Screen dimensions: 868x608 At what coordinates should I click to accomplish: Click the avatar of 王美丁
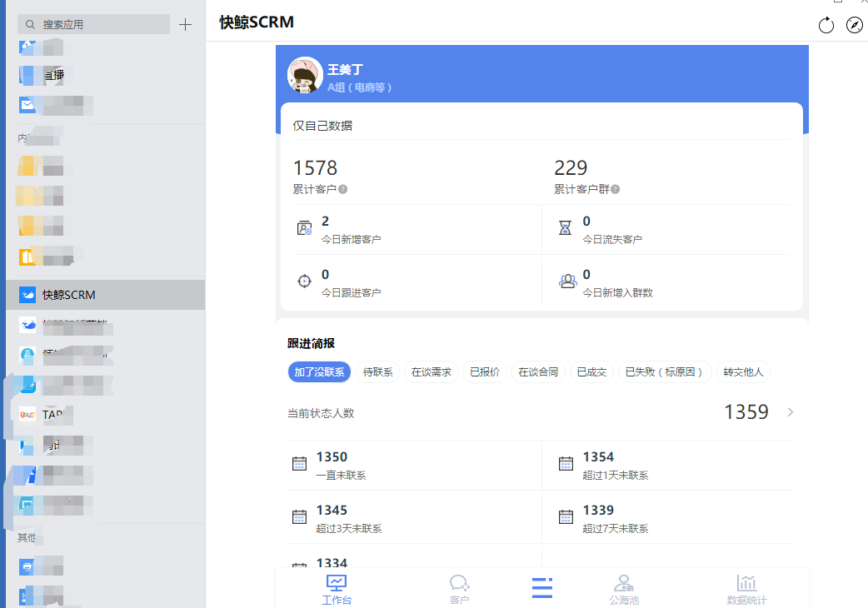305,75
